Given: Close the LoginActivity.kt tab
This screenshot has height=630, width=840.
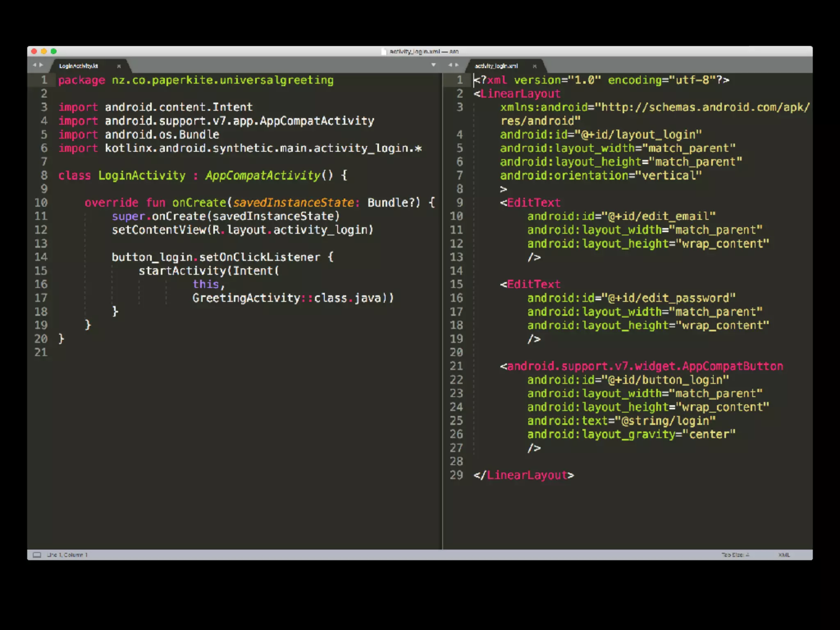Looking at the screenshot, I should tap(119, 66).
